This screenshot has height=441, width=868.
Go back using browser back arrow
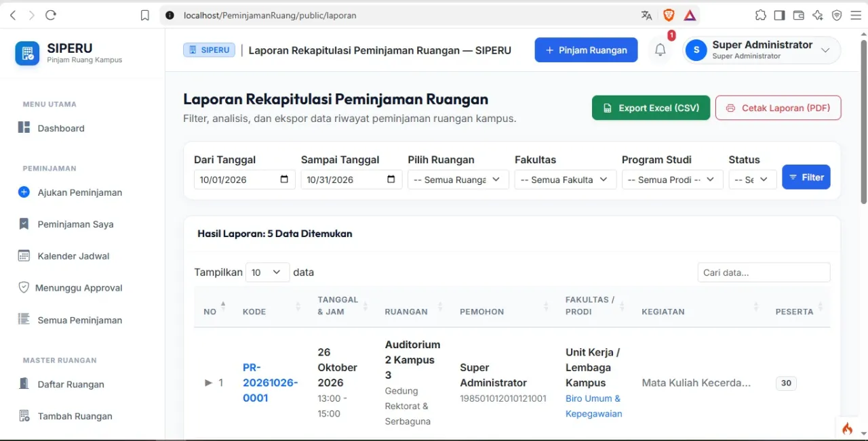coord(13,15)
